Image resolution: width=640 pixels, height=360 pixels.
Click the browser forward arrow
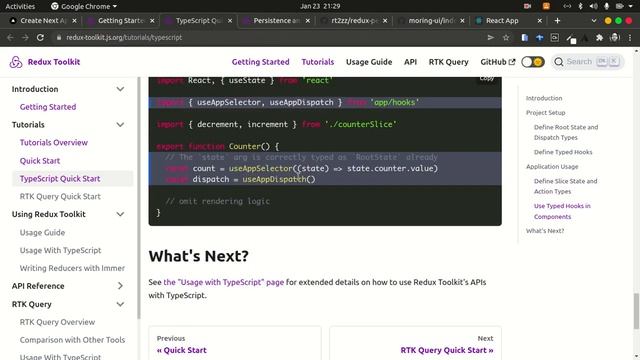coord(25,38)
